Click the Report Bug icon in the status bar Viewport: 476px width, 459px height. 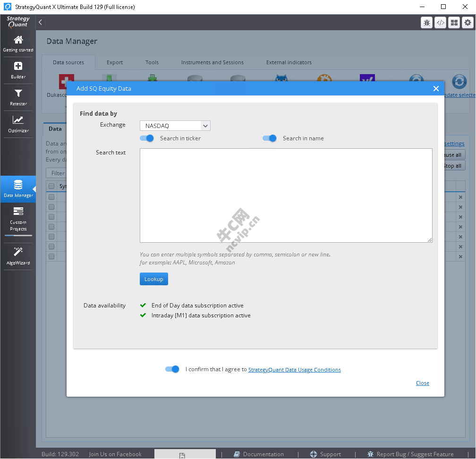(x=370, y=454)
